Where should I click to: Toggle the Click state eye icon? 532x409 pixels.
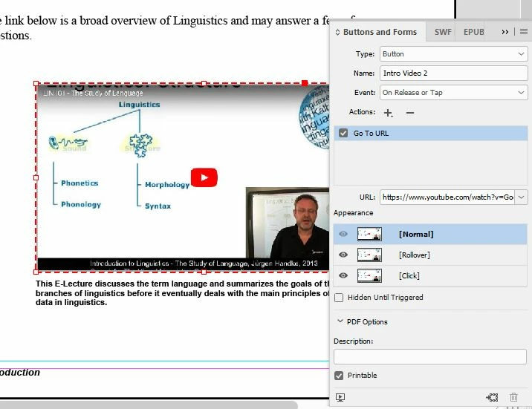343,275
